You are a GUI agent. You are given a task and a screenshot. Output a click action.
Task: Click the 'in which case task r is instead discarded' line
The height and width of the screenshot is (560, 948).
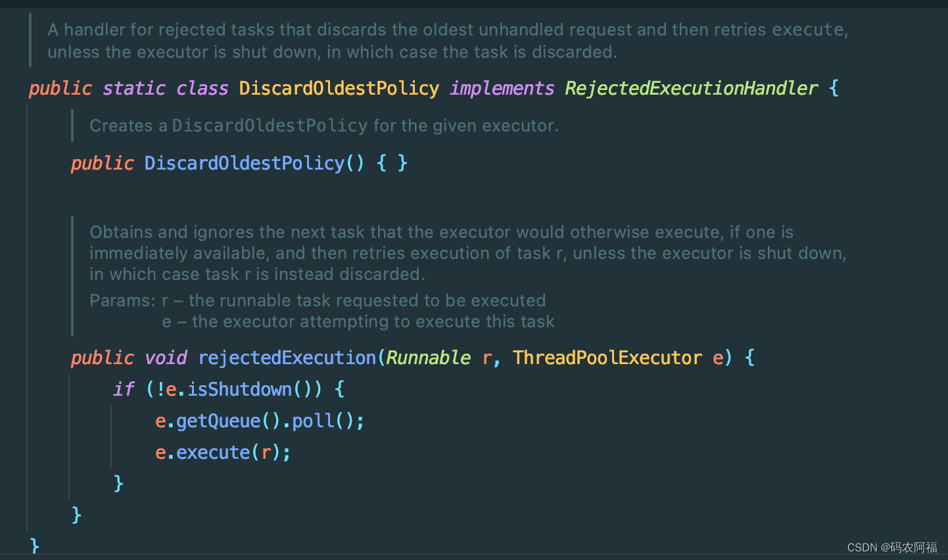tap(258, 274)
